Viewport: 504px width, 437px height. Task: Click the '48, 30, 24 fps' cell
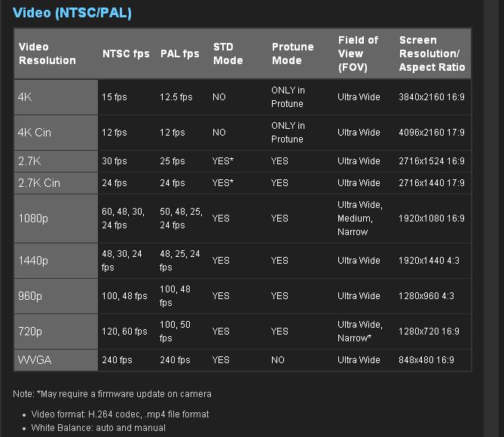pyautogui.click(x=122, y=261)
